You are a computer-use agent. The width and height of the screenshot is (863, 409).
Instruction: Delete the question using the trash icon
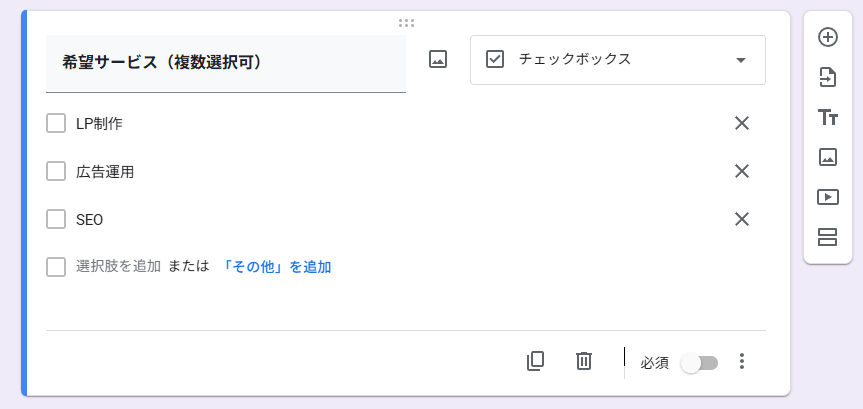(x=583, y=361)
